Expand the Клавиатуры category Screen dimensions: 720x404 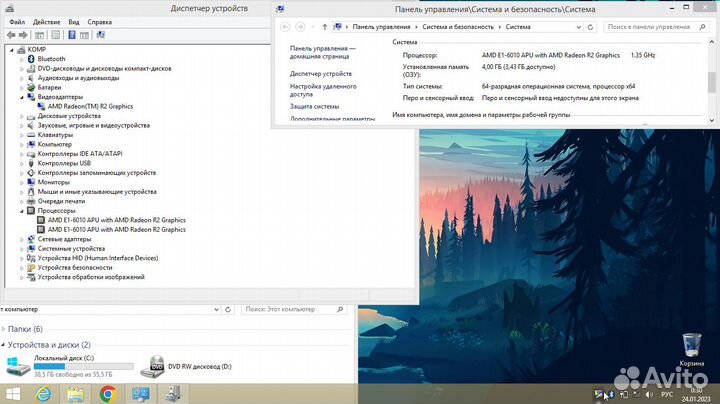(22, 135)
